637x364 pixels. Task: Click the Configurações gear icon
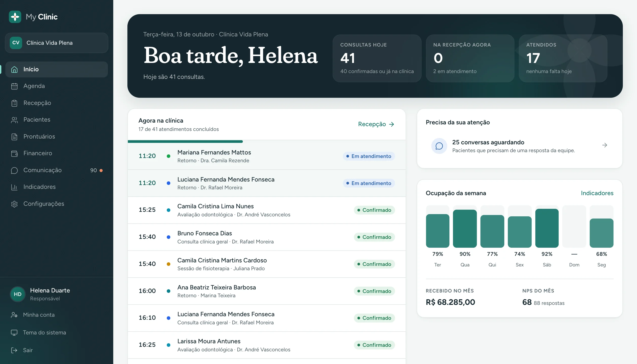[x=14, y=204]
